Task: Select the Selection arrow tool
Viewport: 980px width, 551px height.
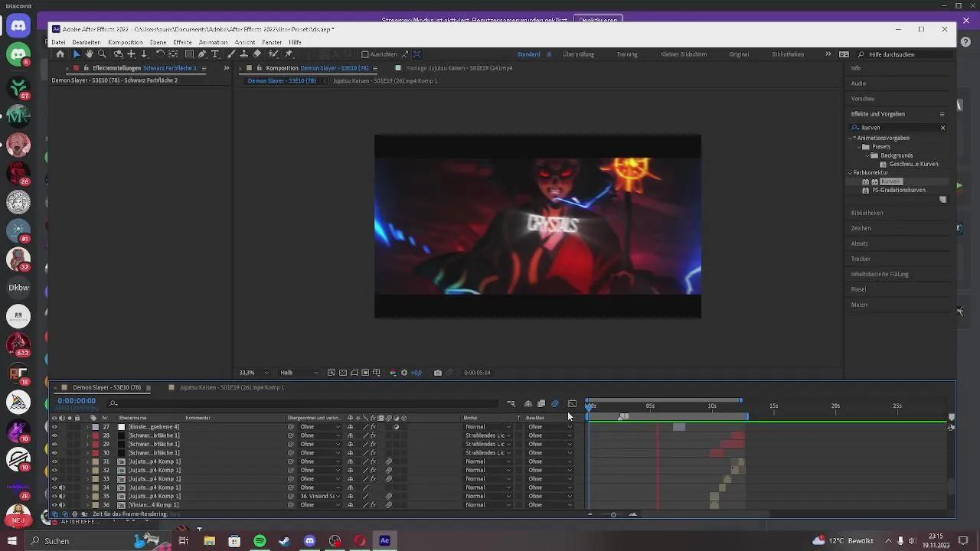Action: (x=76, y=54)
